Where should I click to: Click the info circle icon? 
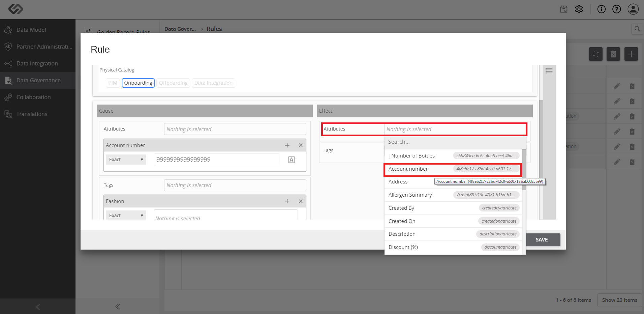click(602, 9)
